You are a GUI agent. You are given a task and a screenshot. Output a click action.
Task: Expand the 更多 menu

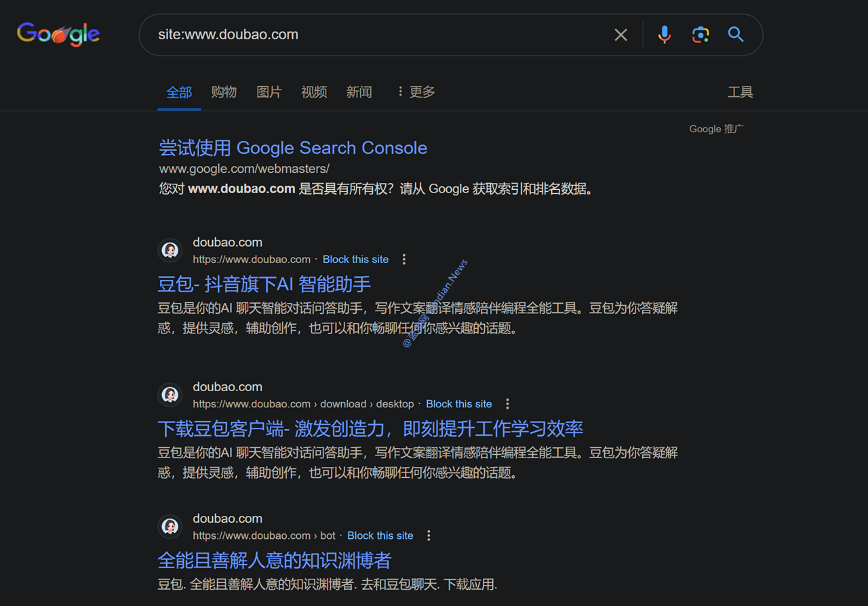click(416, 92)
